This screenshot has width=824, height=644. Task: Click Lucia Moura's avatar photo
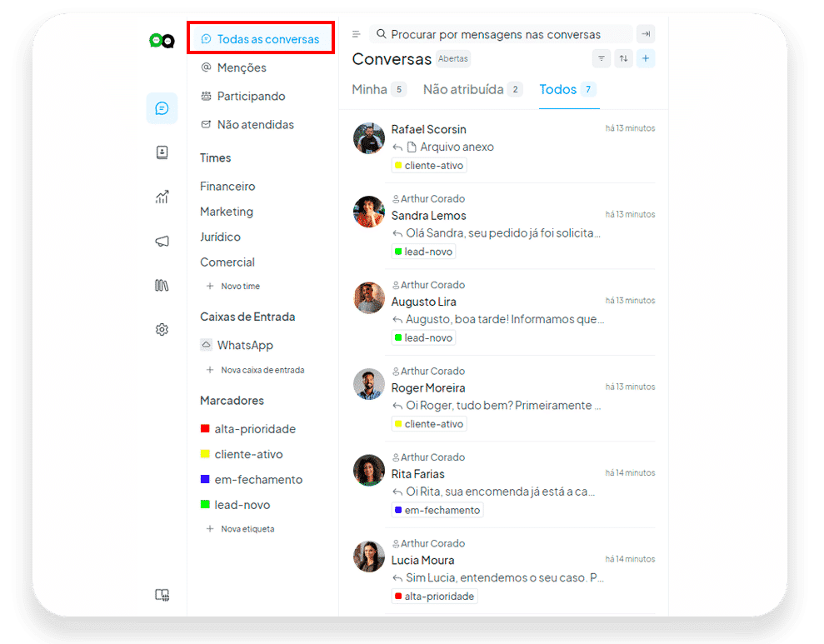(x=369, y=557)
